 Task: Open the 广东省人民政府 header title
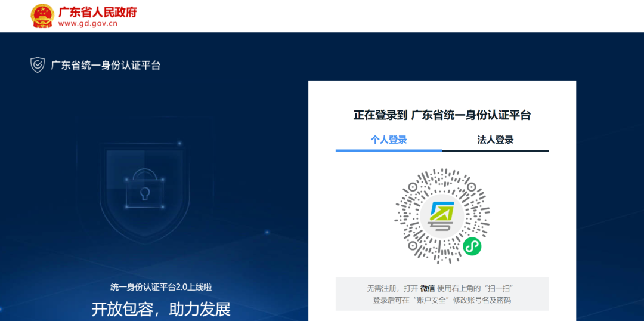point(97,12)
